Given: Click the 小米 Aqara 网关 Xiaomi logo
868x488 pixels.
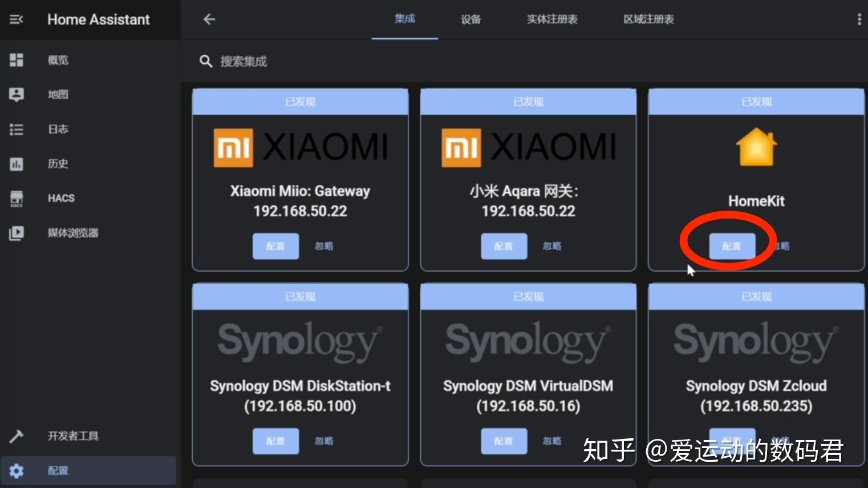Looking at the screenshot, I should point(529,147).
